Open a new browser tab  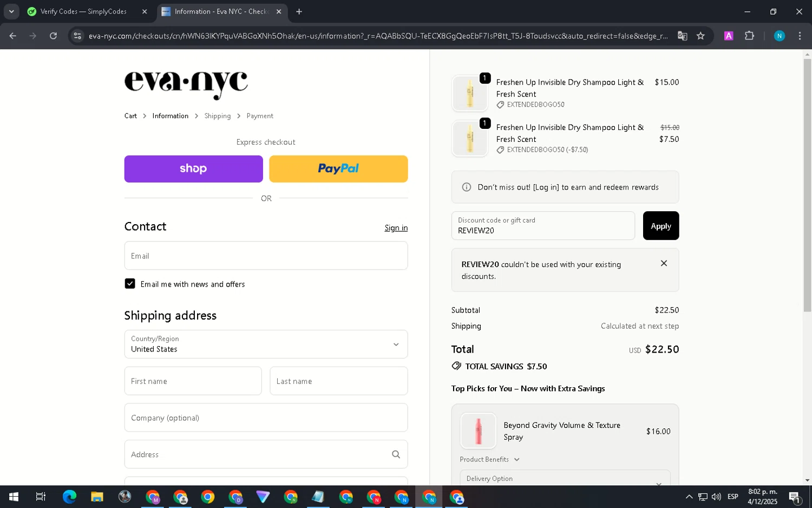click(299, 11)
